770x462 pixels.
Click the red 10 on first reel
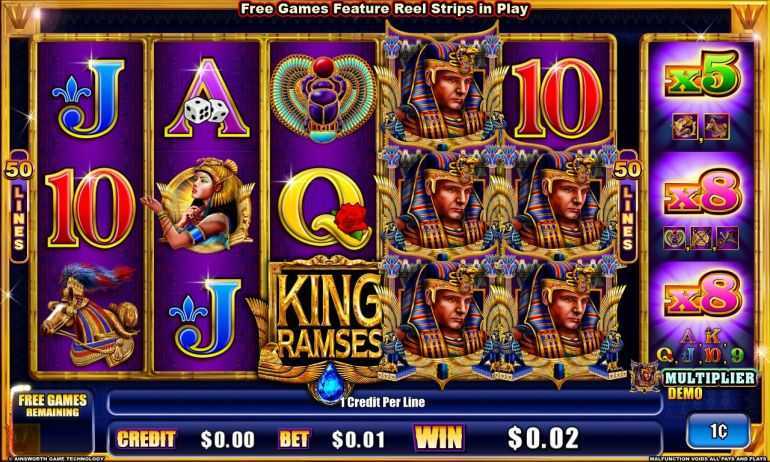pyautogui.click(x=90, y=208)
